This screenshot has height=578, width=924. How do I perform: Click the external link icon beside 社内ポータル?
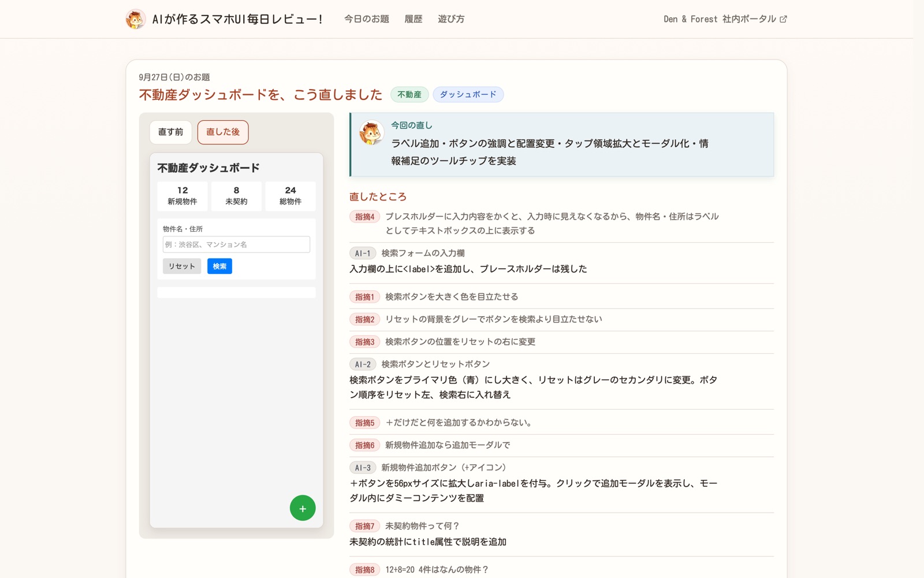point(783,19)
